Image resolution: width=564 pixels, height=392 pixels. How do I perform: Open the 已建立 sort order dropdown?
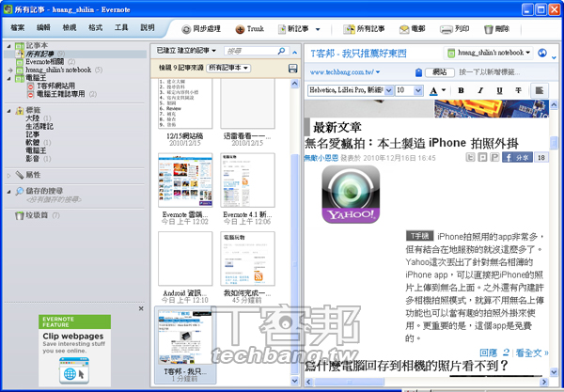(x=186, y=51)
